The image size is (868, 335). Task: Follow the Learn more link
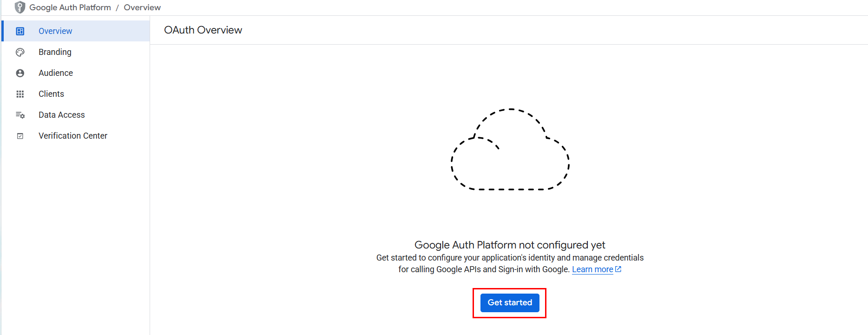click(592, 269)
